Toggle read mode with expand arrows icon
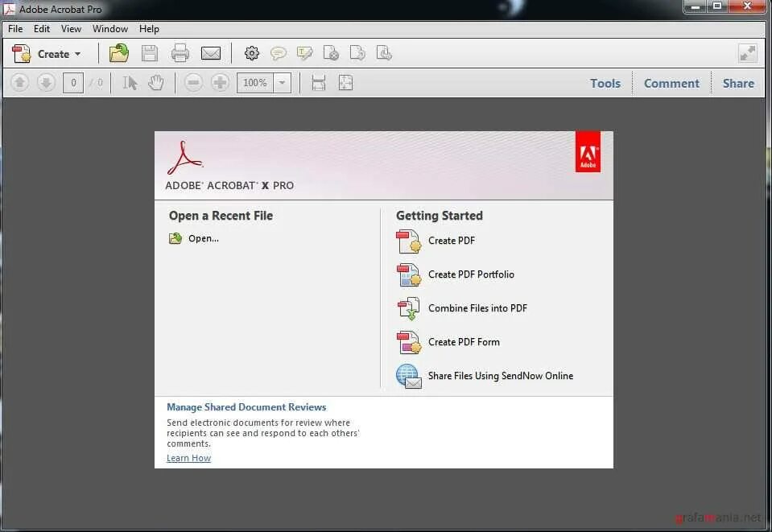The image size is (772, 532). coord(747,53)
